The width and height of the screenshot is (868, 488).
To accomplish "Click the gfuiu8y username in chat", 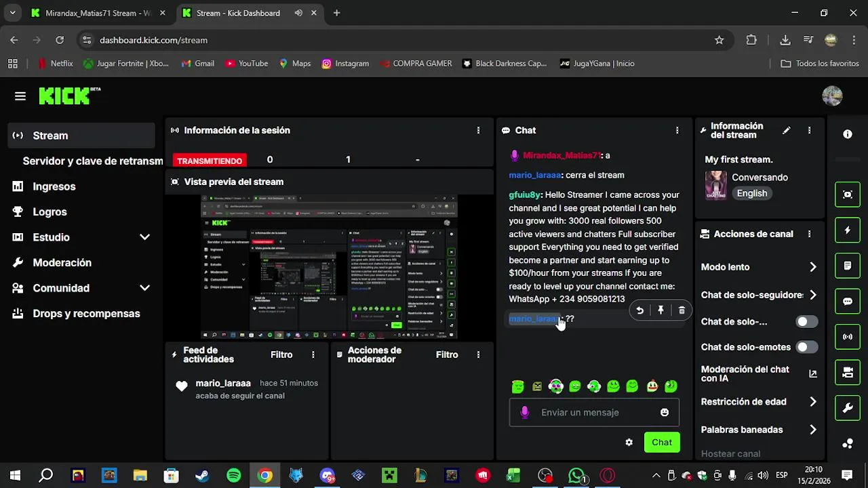I will tap(525, 195).
